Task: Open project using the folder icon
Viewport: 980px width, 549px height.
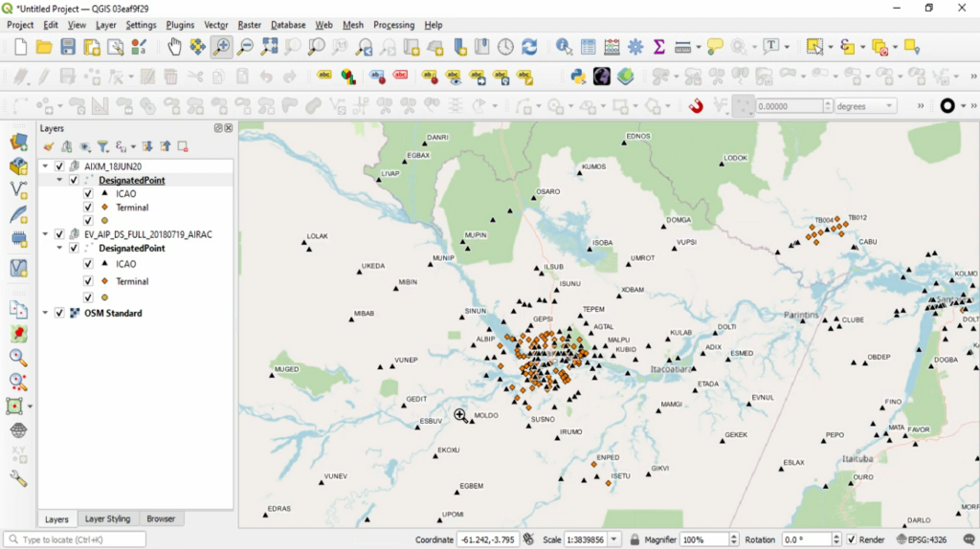Action: 44,47
